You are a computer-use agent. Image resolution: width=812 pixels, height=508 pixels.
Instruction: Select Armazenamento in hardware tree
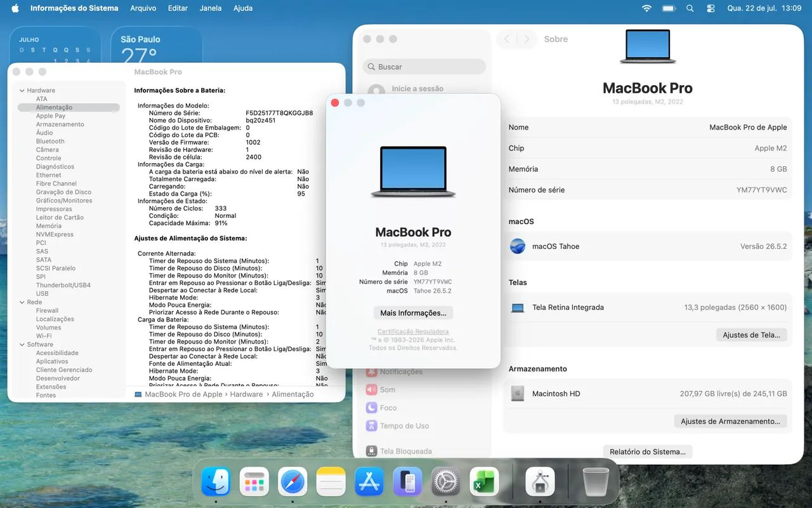click(60, 124)
